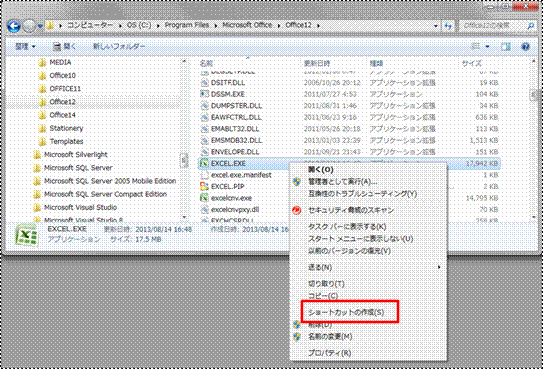Click the folder icon in address bar

click(50, 25)
